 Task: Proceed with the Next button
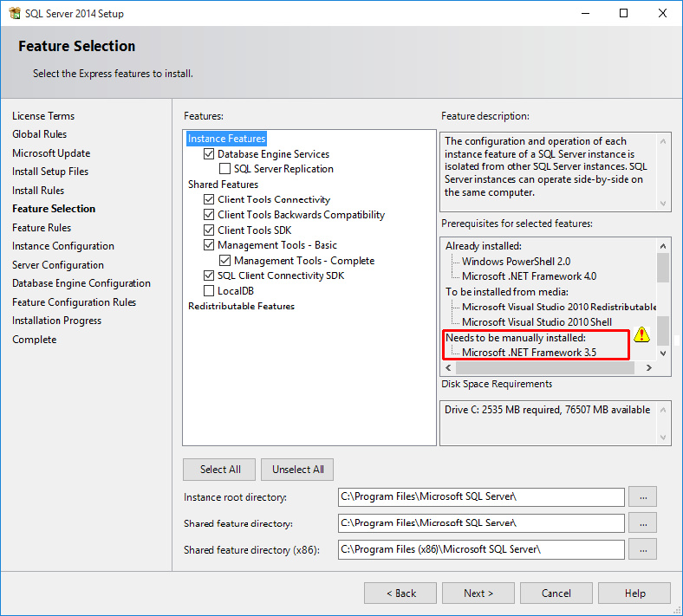[478, 593]
